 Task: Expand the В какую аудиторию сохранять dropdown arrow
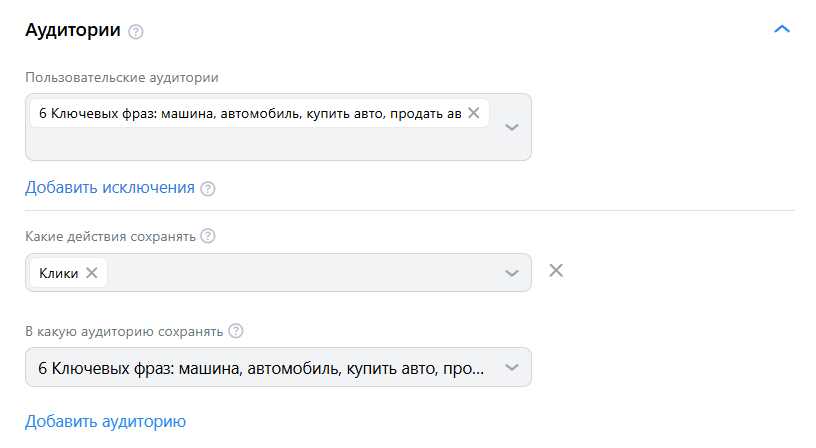tap(512, 367)
